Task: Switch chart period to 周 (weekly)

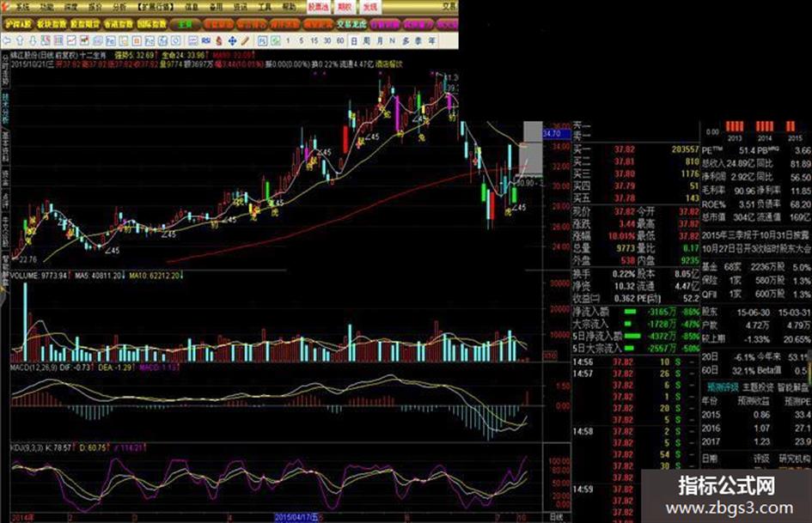Action: (x=367, y=40)
